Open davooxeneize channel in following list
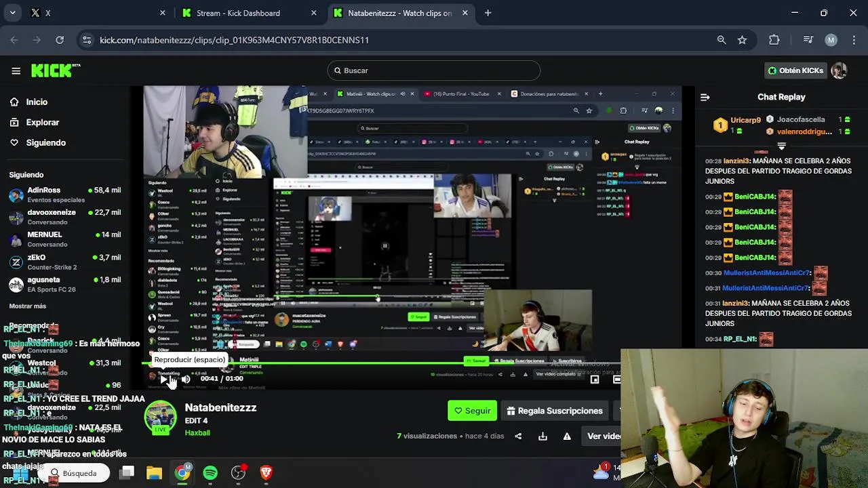 (x=65, y=217)
